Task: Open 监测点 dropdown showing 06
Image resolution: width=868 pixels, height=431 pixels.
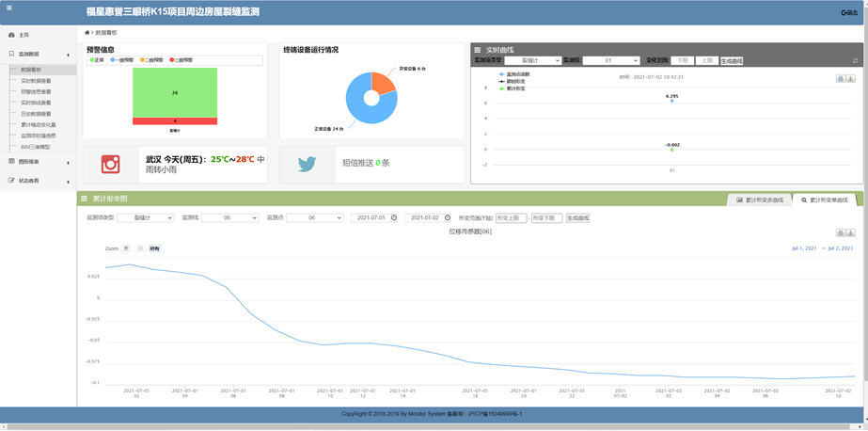Action: pyautogui.click(x=313, y=217)
